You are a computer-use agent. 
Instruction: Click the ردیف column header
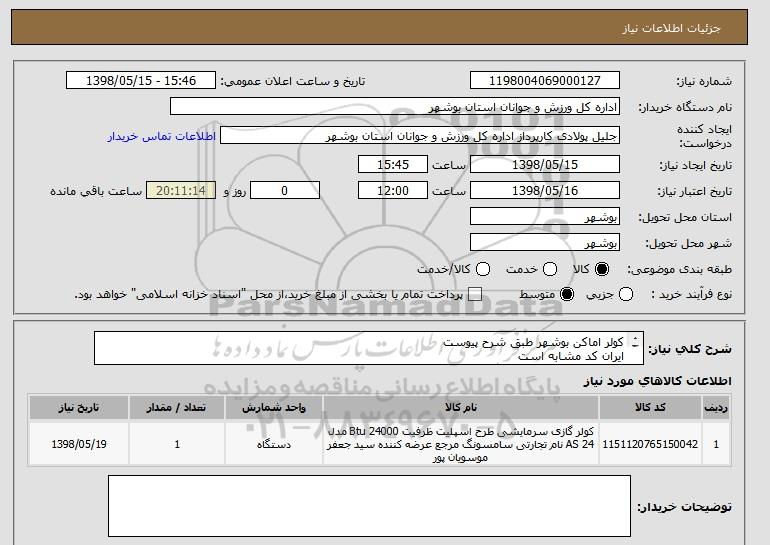(x=715, y=408)
